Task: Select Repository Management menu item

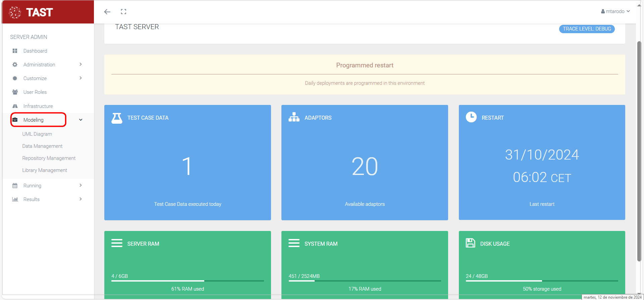Action: [x=49, y=158]
